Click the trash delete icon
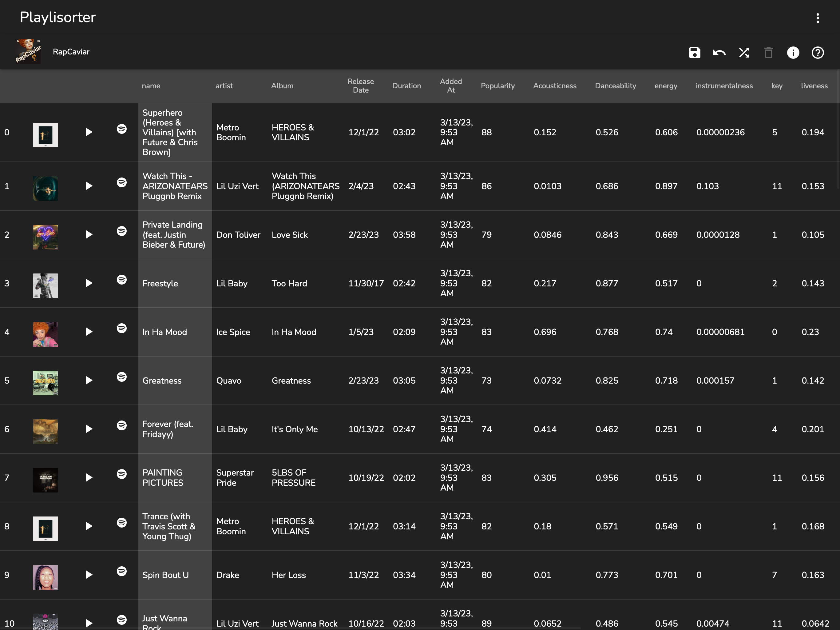The width and height of the screenshot is (840, 630). pos(769,52)
